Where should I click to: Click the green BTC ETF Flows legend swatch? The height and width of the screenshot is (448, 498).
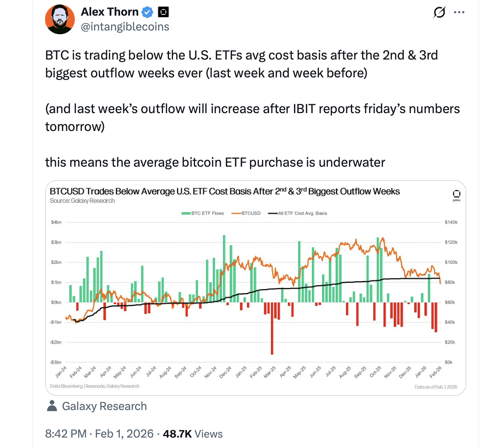[x=186, y=213]
